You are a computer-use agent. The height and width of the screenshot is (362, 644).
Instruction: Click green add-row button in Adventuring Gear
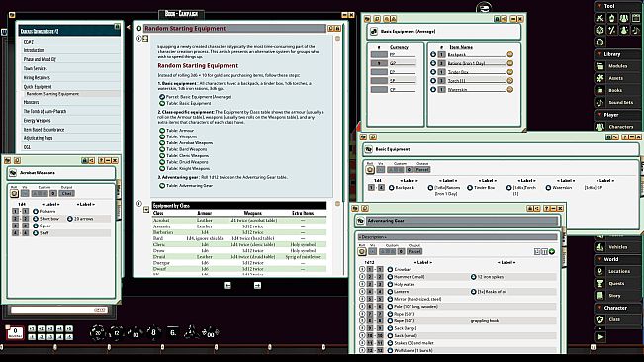click(552, 251)
